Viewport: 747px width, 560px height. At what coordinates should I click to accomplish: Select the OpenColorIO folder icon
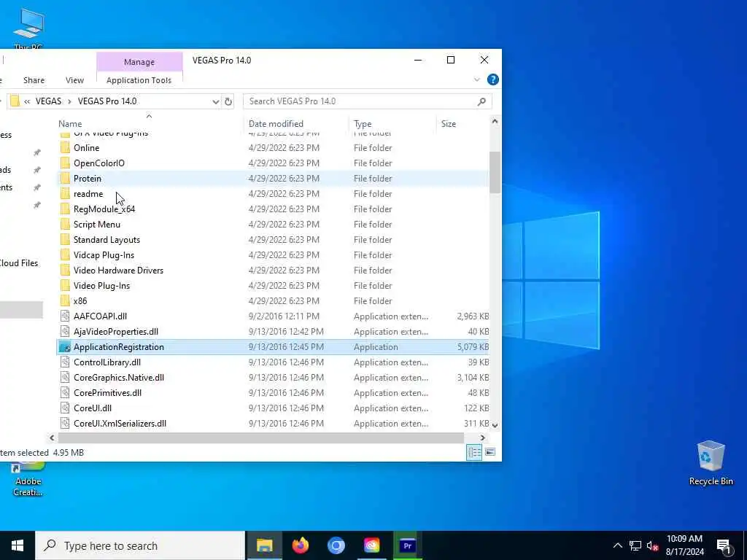(65, 163)
